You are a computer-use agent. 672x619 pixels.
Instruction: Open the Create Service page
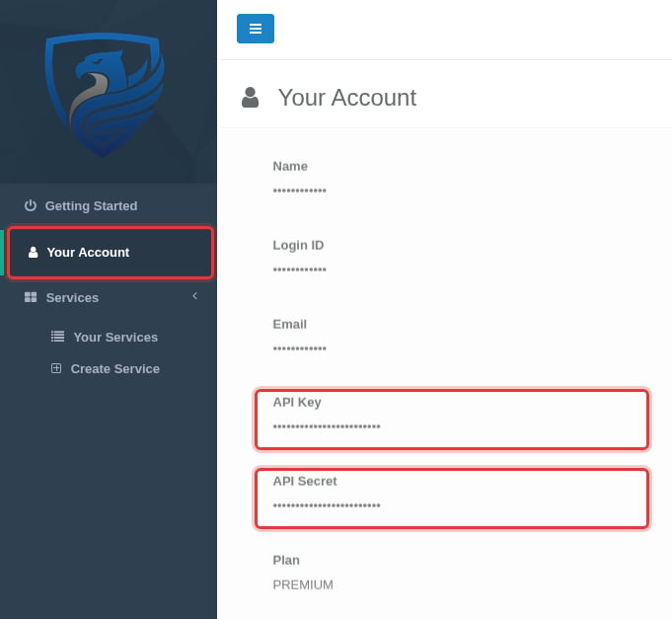[114, 368]
